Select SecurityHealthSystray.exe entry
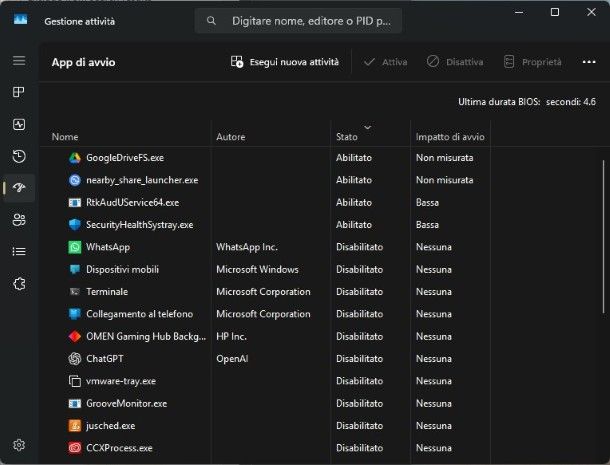The height and width of the screenshot is (465, 610). tap(140, 225)
